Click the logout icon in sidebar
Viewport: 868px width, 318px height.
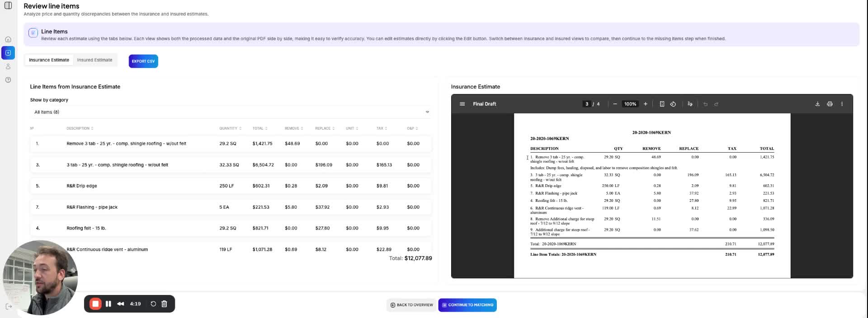(8, 306)
